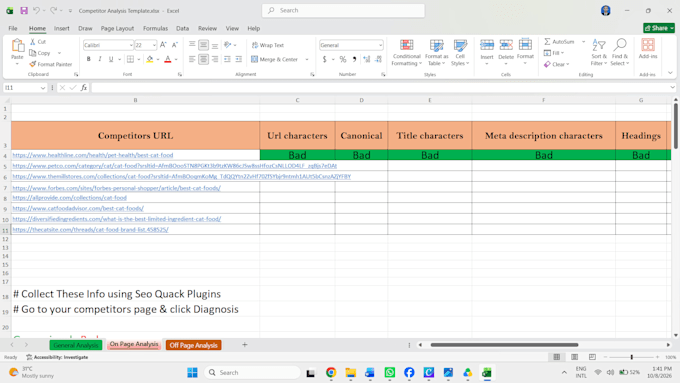Open Find & Select menu
The width and height of the screenshot is (680, 383).
coord(620,52)
